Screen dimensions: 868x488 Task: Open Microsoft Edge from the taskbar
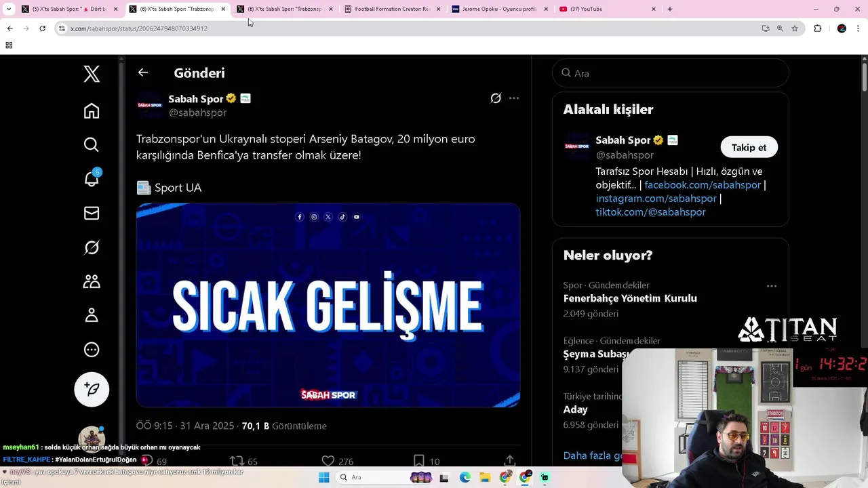point(465,478)
